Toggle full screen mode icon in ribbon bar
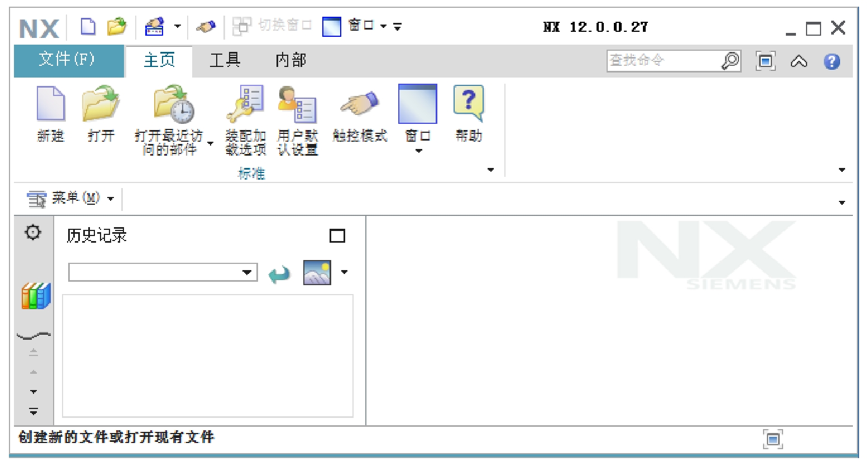The width and height of the screenshot is (868, 462). 765,61
